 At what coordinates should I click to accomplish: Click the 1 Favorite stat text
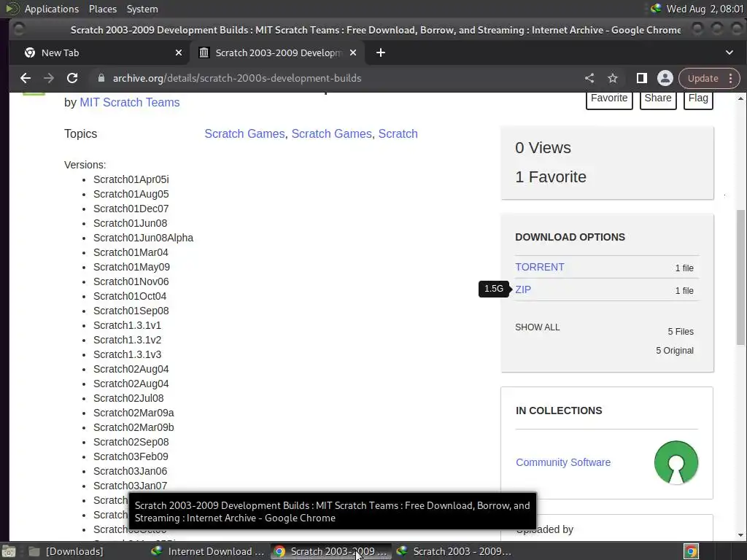coord(551,177)
